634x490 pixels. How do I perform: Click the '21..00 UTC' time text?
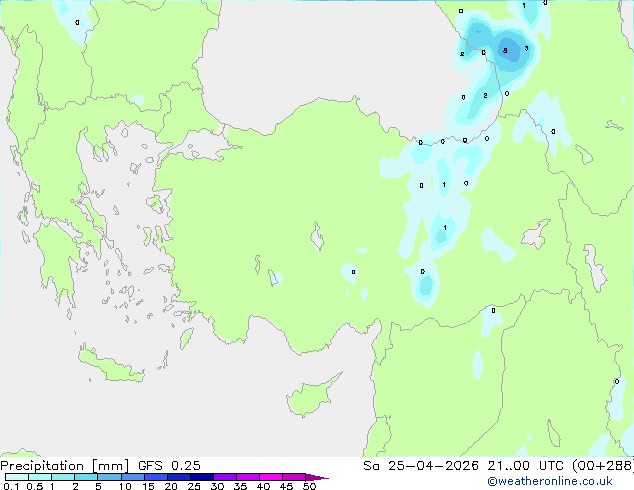point(525,466)
